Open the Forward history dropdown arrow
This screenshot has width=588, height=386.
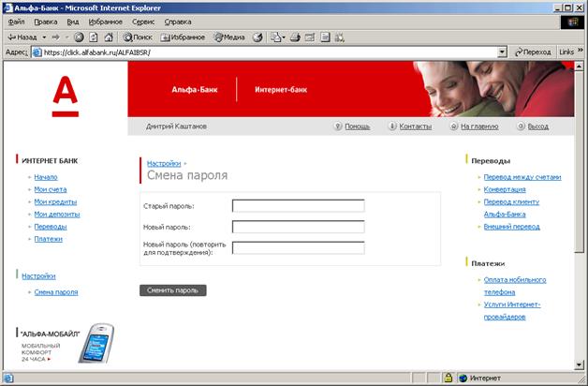coord(66,37)
